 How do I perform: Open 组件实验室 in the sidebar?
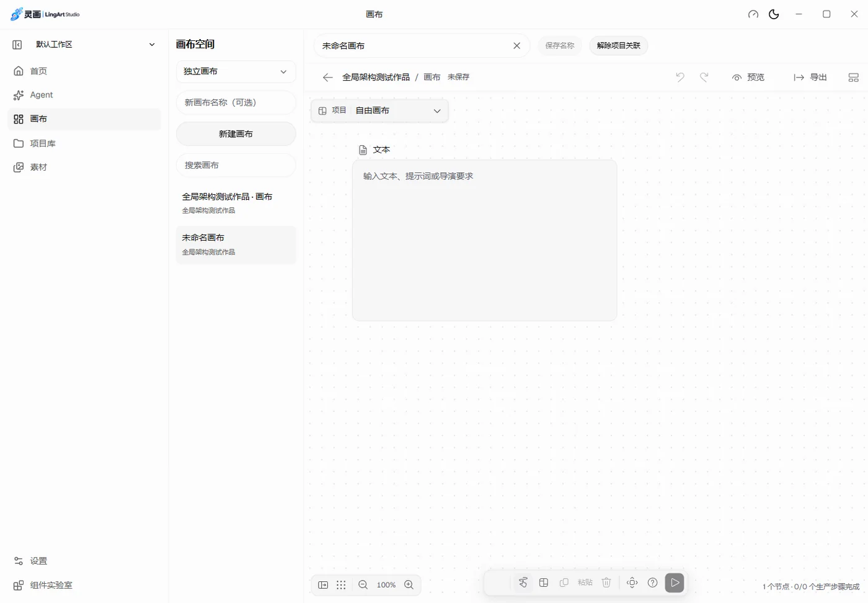click(84, 585)
